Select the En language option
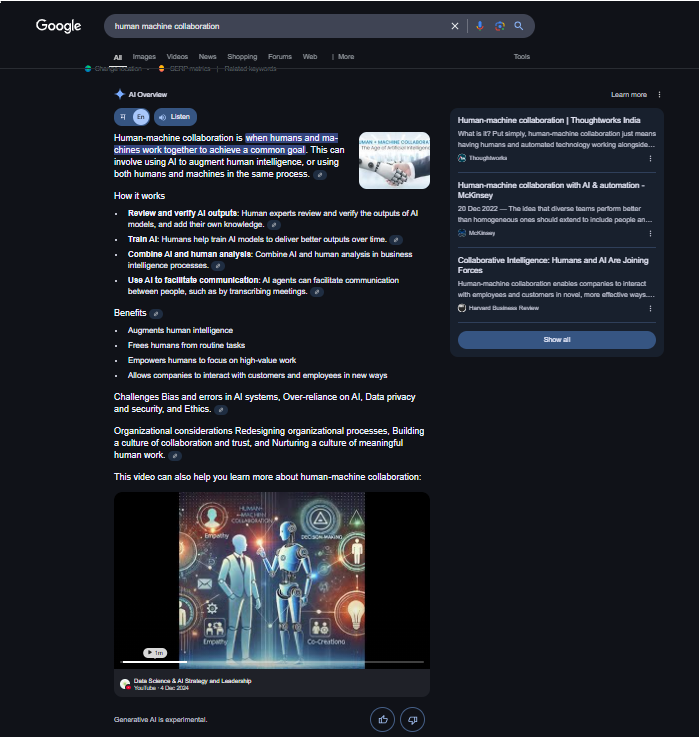 (141, 117)
